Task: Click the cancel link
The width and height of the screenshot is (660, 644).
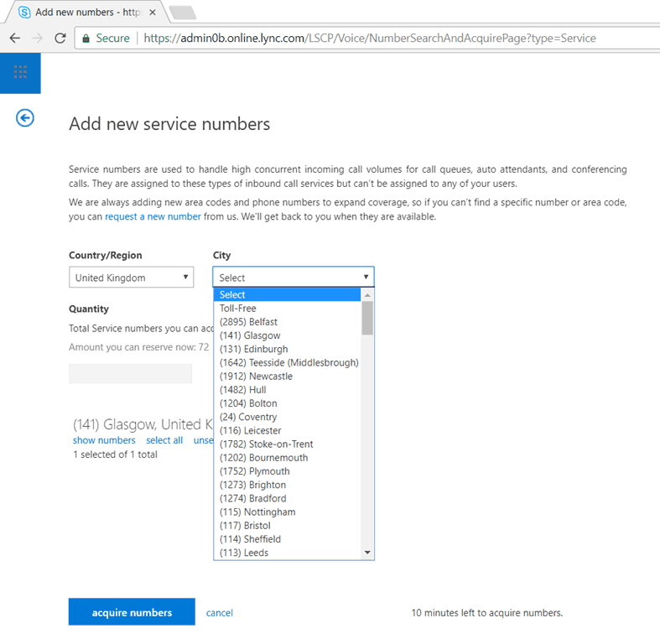Action: tap(219, 613)
